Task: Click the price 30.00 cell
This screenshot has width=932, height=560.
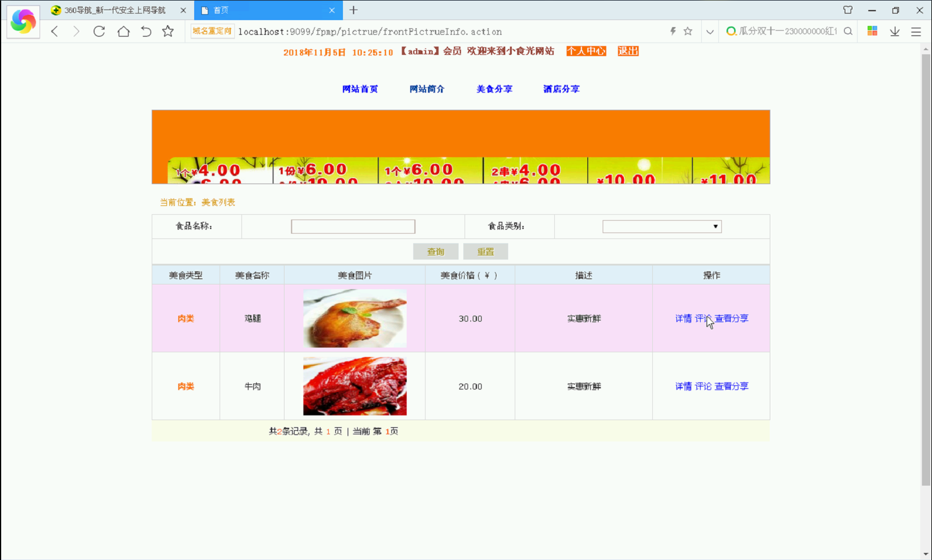Action: click(470, 319)
